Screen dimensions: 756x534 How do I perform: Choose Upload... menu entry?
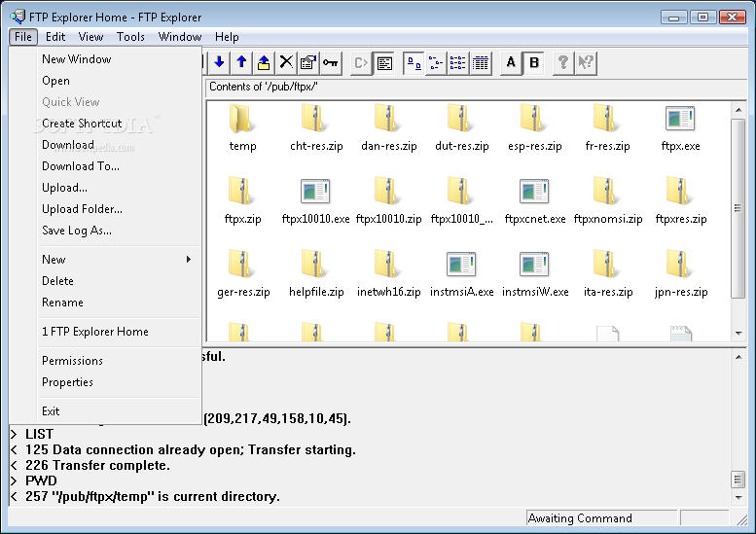tap(119, 188)
